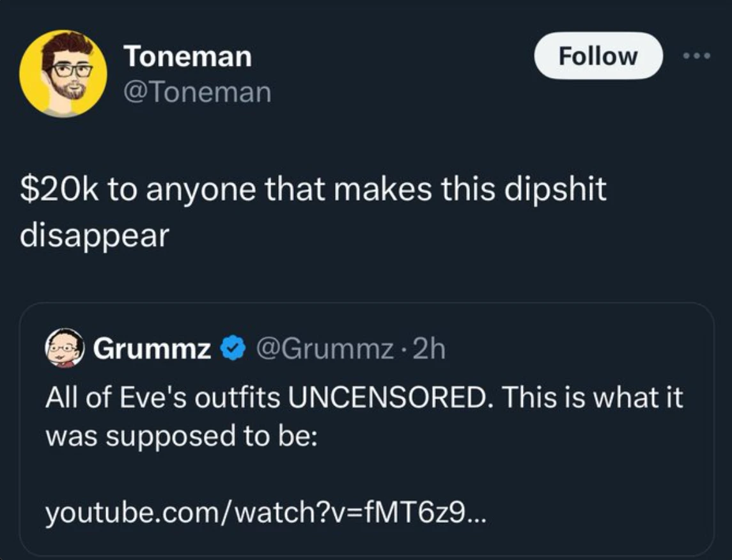
Task: Click the "$20k" amount in the tweet
Action: [60, 190]
